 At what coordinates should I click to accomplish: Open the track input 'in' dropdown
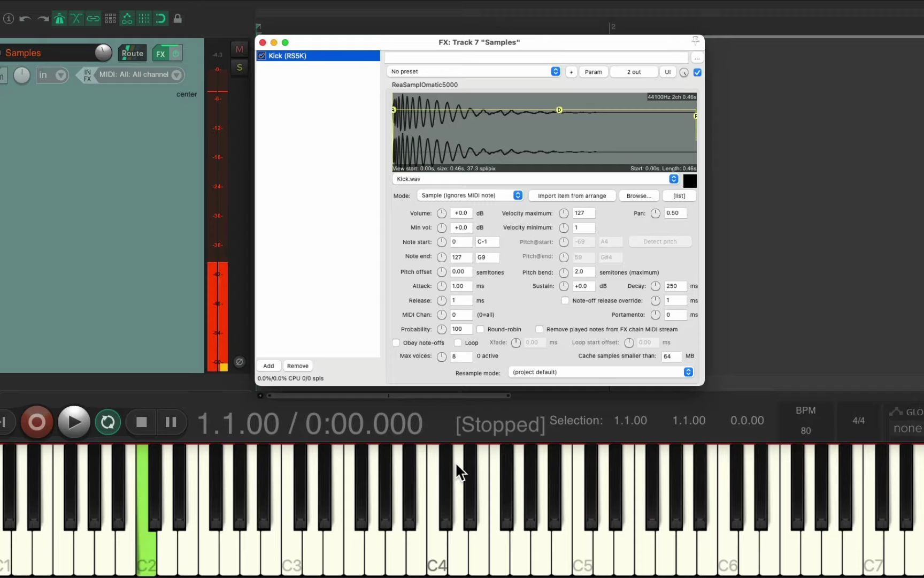(52, 75)
